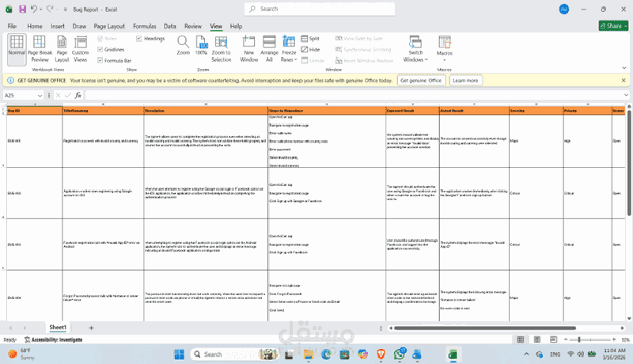Open Custom Views dialog
The height and width of the screenshot is (364, 633).
coord(81,49)
